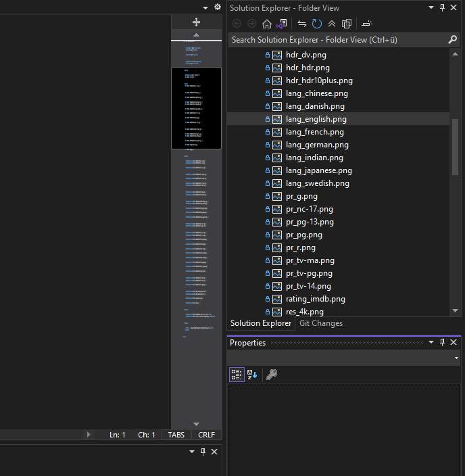The image size is (465, 476).
Task: Switch to the Git Changes tab
Action: [320, 323]
